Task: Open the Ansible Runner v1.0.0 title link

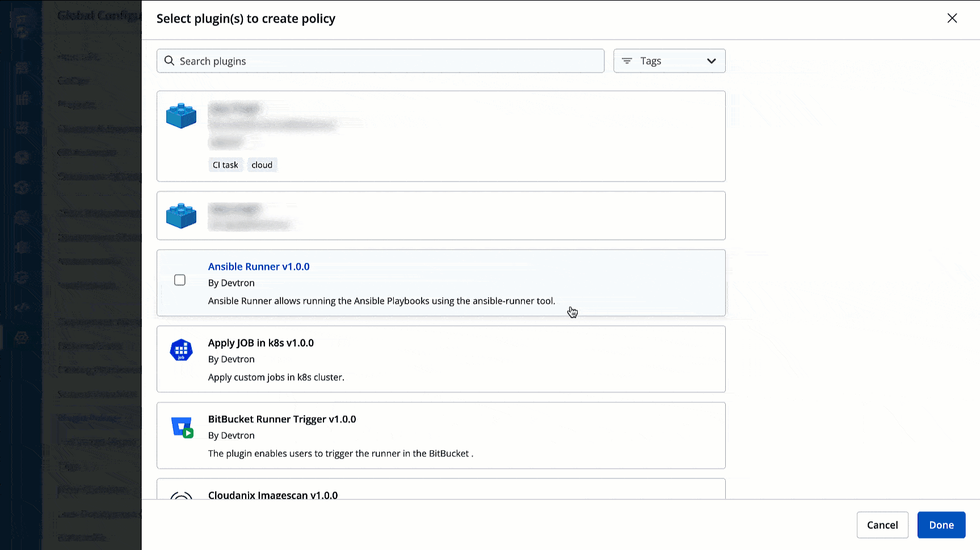Action: [x=259, y=266]
